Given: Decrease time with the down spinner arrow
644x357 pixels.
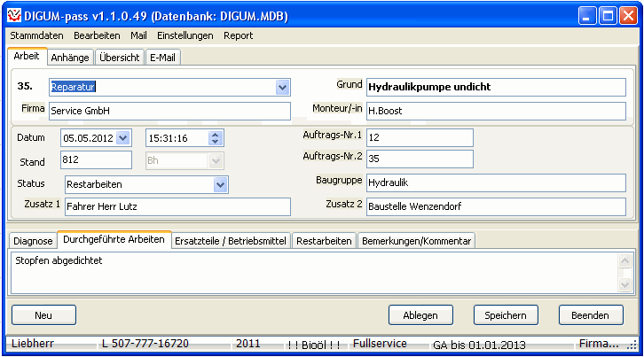Looking at the screenshot, I should point(216,142).
